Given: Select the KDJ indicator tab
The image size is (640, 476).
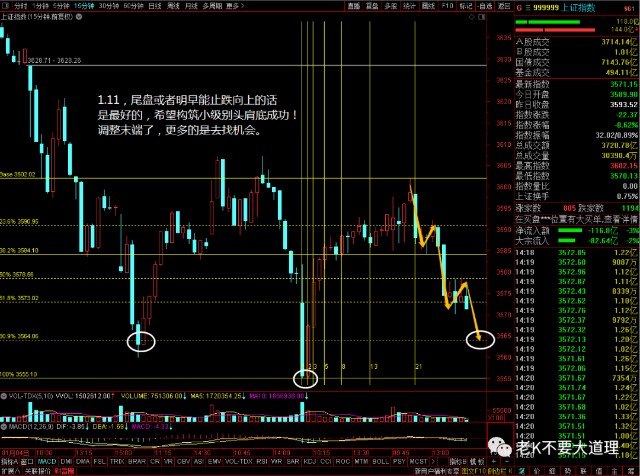Looking at the screenshot, I should pyautogui.click(x=310, y=461).
